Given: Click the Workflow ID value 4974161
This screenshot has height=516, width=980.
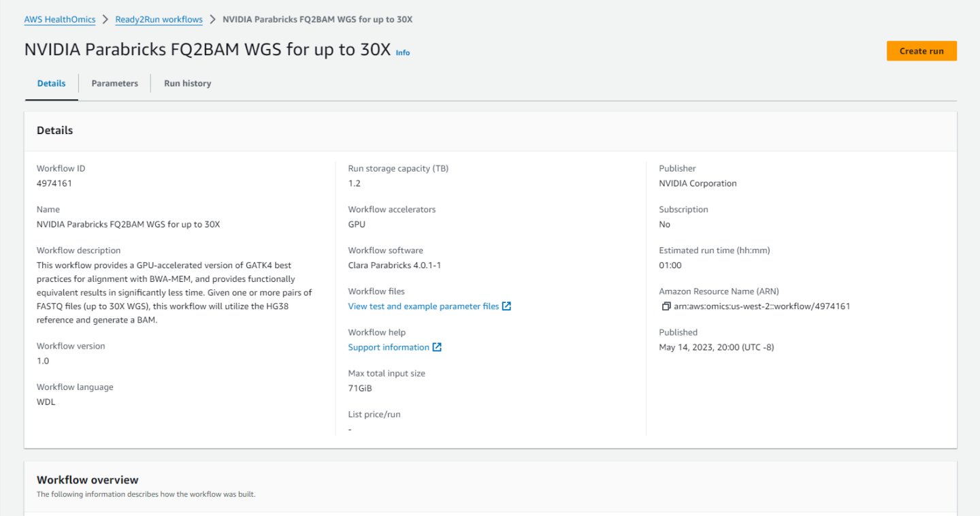Looking at the screenshot, I should pos(54,183).
